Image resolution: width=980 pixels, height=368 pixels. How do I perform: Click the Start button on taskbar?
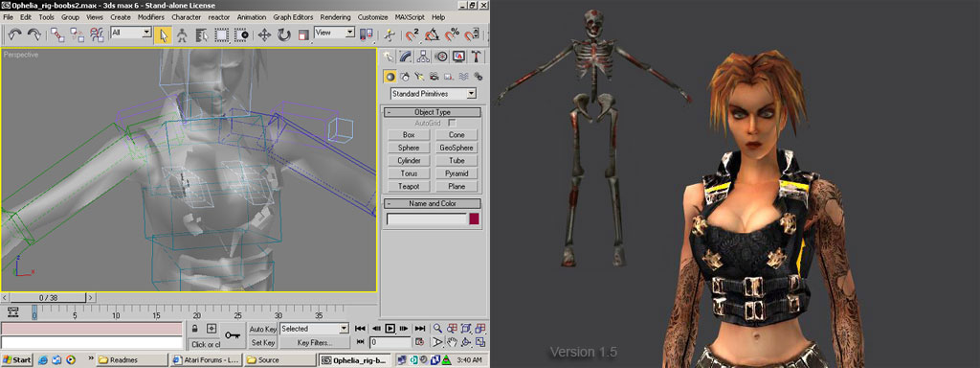17,360
